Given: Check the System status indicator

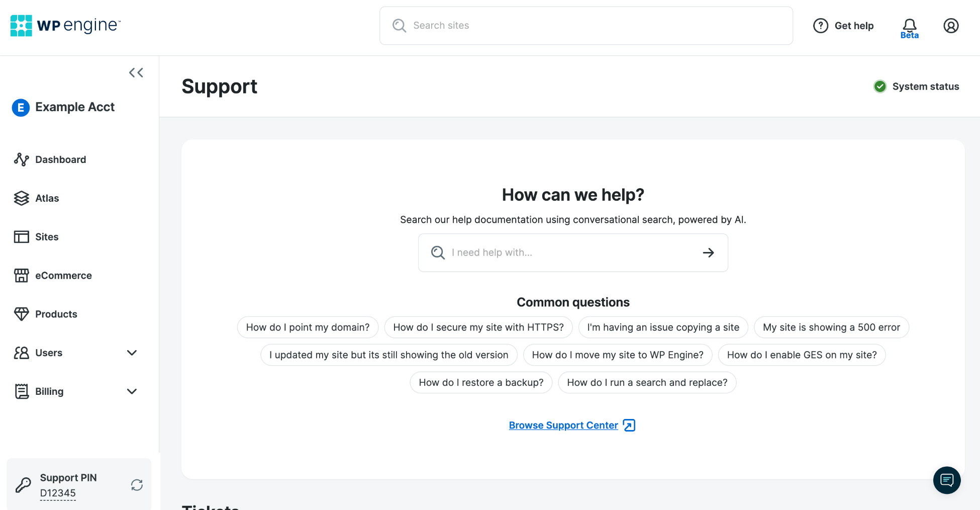Looking at the screenshot, I should pyautogui.click(x=916, y=86).
